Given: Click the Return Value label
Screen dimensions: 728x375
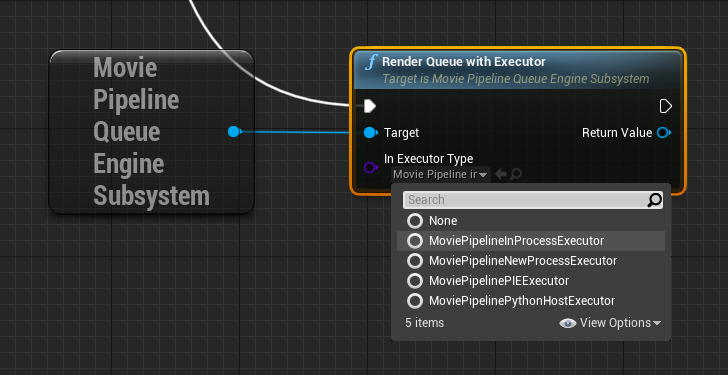Looking at the screenshot, I should point(617,133).
